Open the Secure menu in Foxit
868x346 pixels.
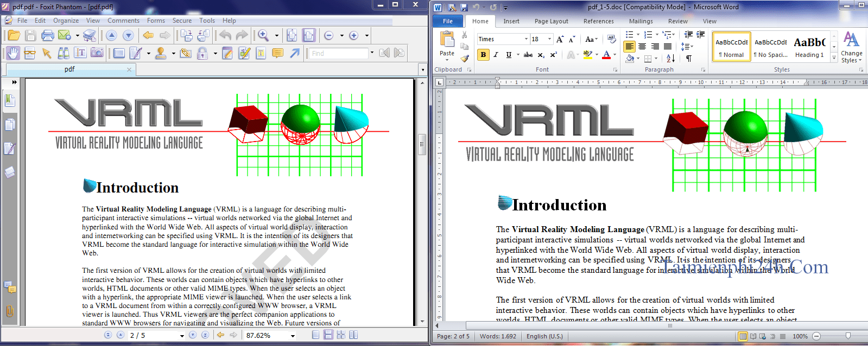(182, 21)
